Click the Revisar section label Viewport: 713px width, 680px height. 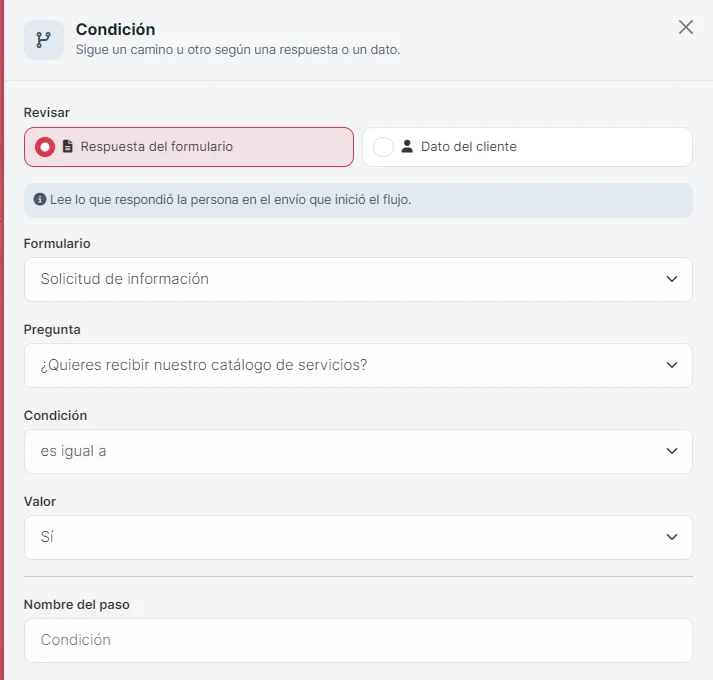tap(46, 112)
